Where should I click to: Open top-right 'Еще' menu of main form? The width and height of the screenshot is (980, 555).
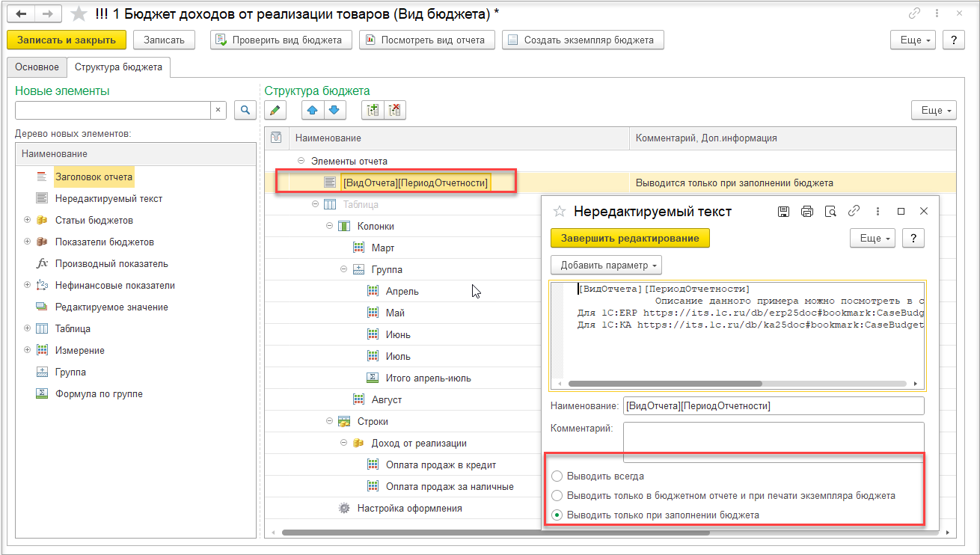point(913,40)
